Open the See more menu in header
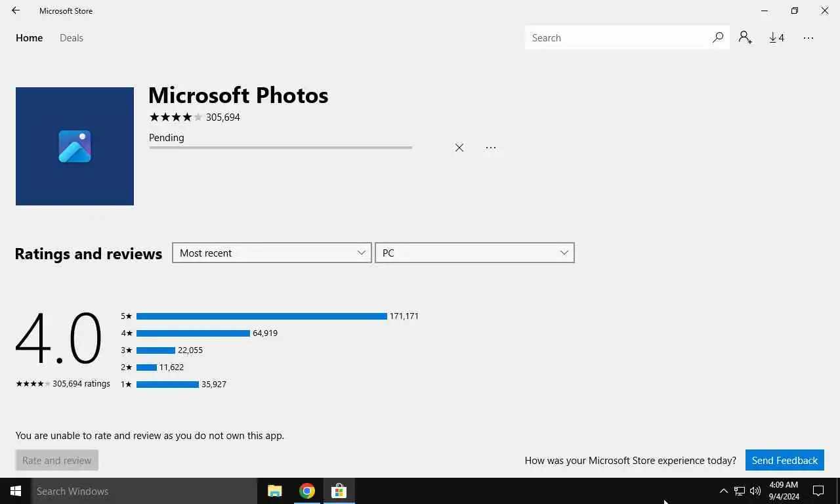Image resolution: width=840 pixels, height=504 pixels. pos(808,38)
